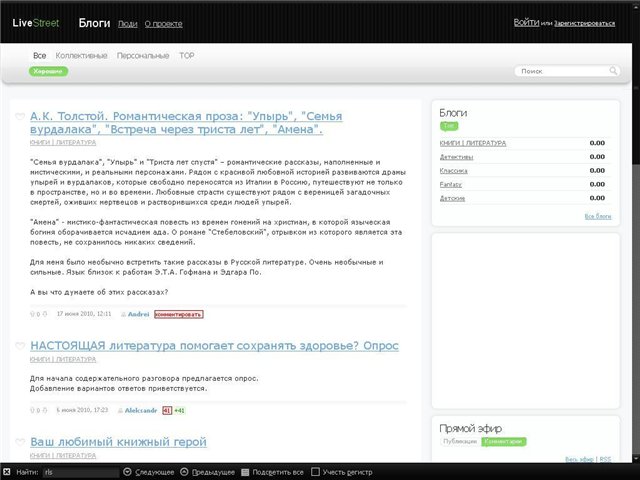Open the Детские blog link
This screenshot has height=480, width=640.
452,198
